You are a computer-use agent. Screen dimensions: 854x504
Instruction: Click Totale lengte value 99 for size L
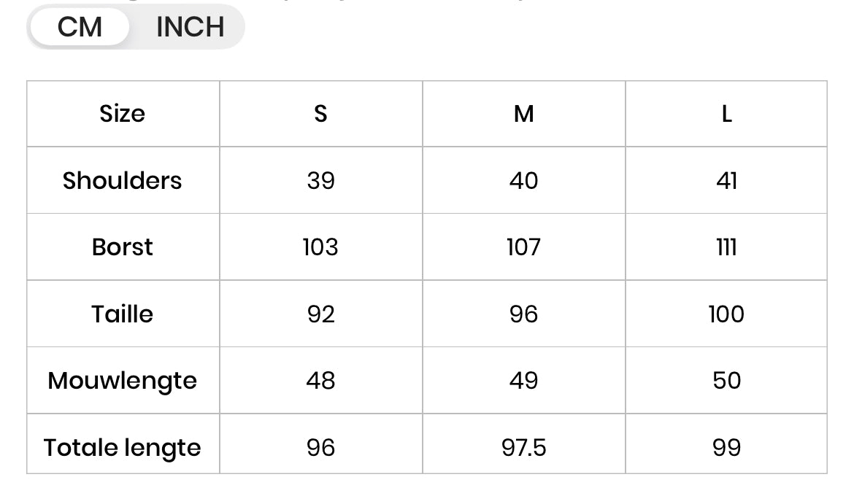pos(726,447)
